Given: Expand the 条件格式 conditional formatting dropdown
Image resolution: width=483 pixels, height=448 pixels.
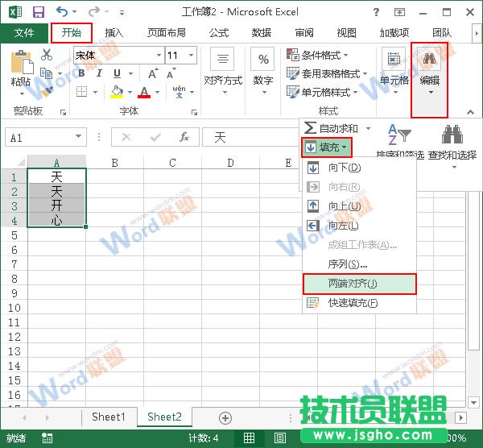Looking at the screenshot, I should (x=345, y=55).
